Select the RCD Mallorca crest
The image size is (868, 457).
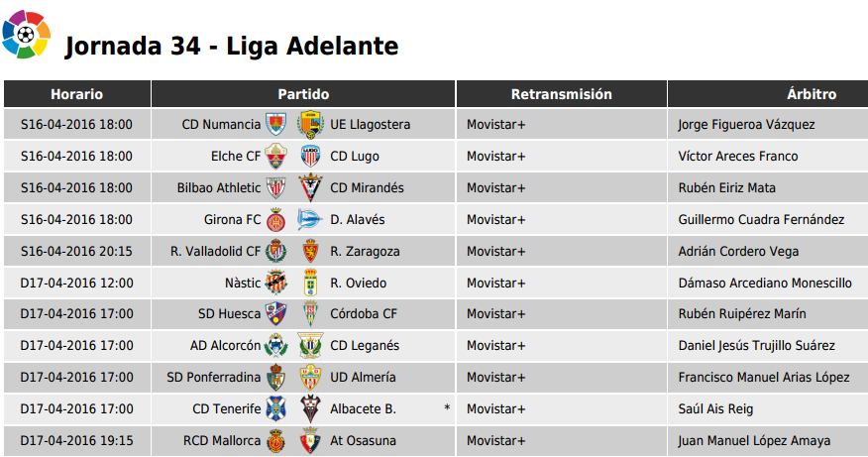(x=275, y=441)
